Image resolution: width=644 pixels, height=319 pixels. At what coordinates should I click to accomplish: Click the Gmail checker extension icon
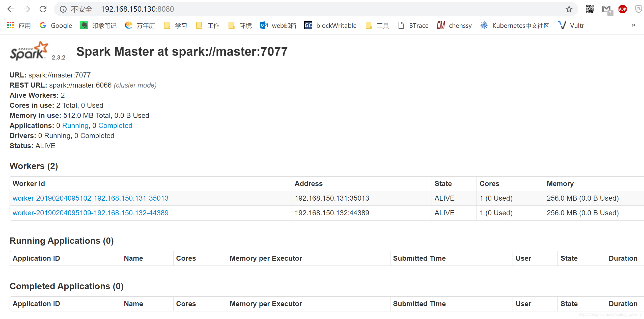[x=607, y=10]
